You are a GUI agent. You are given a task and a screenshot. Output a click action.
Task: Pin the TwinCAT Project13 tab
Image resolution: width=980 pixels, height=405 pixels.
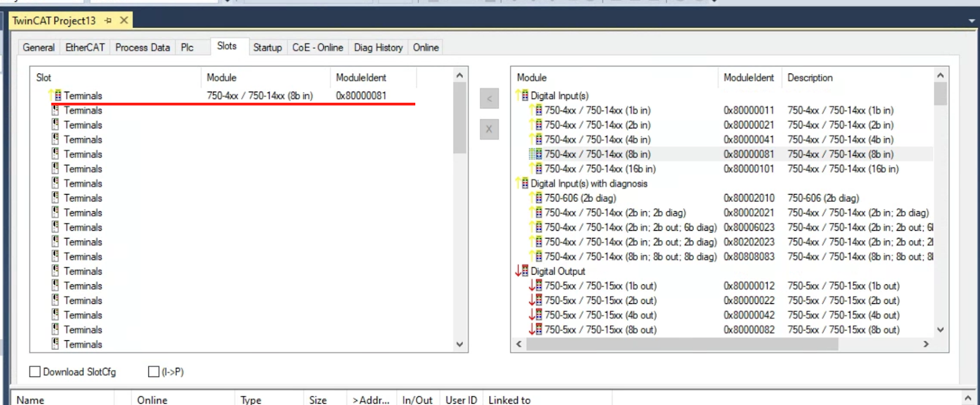pyautogui.click(x=108, y=21)
